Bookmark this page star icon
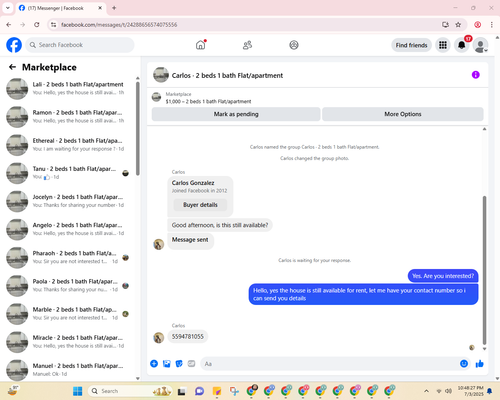Screen dimensions: 500x400 [458, 25]
